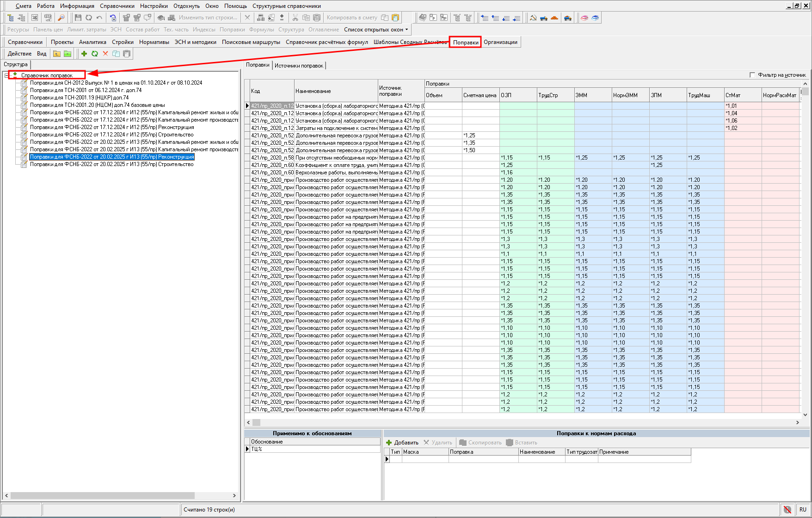Click the red X delete icon under Действие
Image resolution: width=812 pixels, height=518 pixels.
point(105,54)
